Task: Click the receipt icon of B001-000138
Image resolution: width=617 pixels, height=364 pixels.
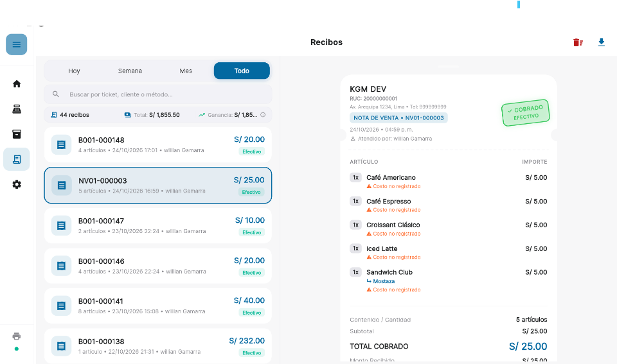Action: [x=62, y=346]
